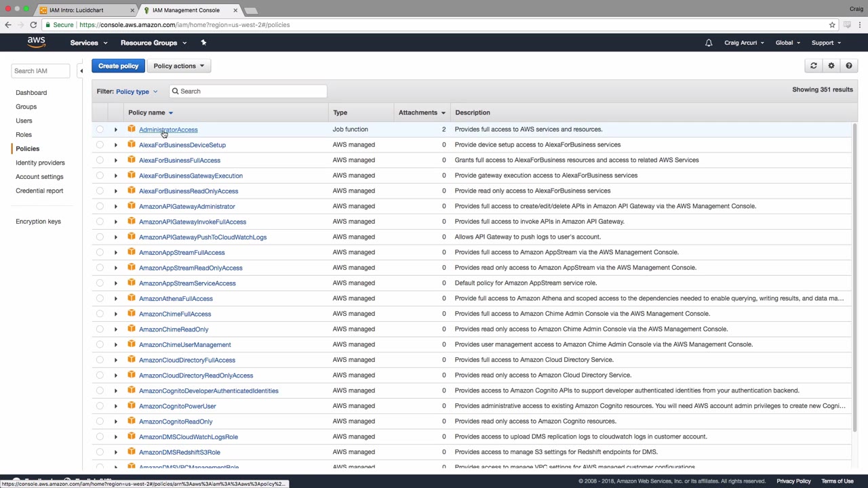Sort by the Attachments column header
The image size is (868, 488).
(422, 113)
